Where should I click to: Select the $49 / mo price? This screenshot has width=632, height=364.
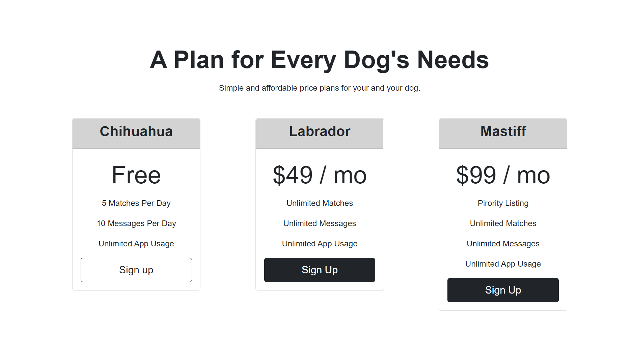(x=320, y=175)
